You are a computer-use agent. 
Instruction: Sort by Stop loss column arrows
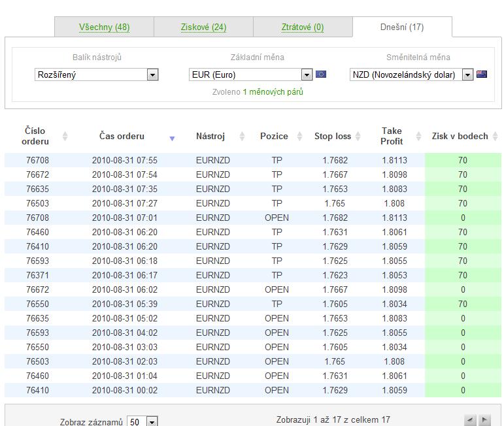pyautogui.click(x=358, y=136)
